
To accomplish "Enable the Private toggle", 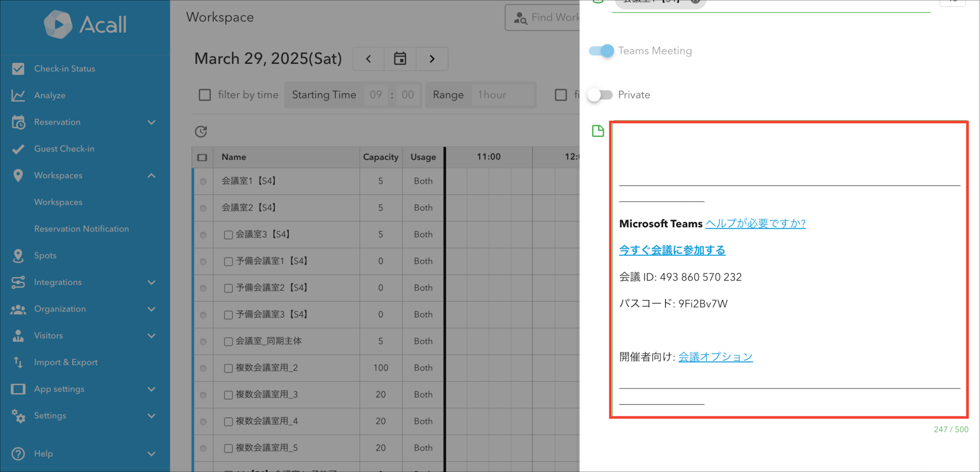I will (601, 95).
